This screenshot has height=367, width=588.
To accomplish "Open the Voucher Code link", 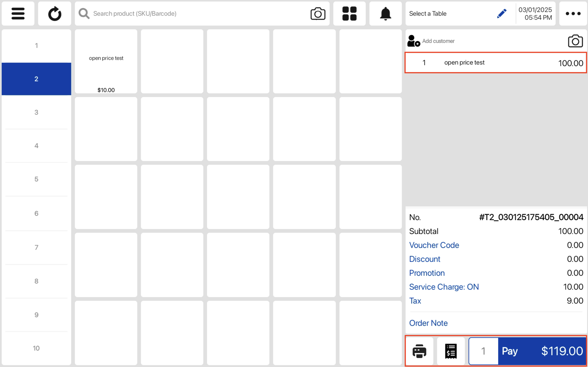I will coord(434,245).
